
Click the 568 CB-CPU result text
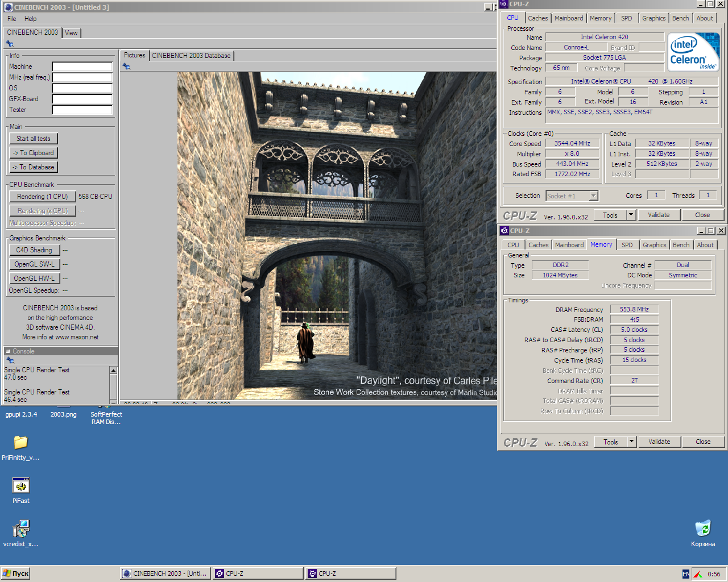pos(96,197)
